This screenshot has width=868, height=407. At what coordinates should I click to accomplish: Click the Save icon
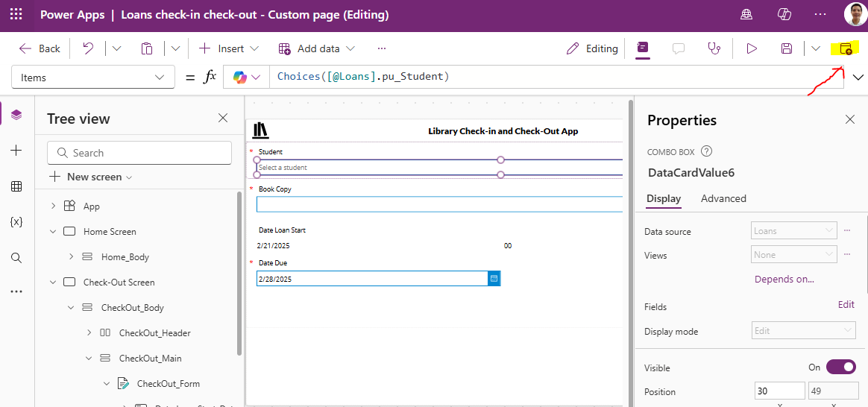point(786,48)
